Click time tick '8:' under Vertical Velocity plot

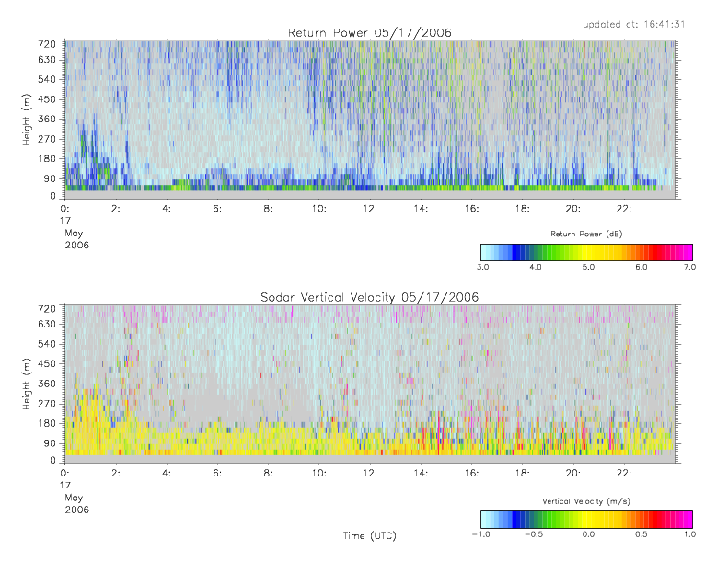268,474
